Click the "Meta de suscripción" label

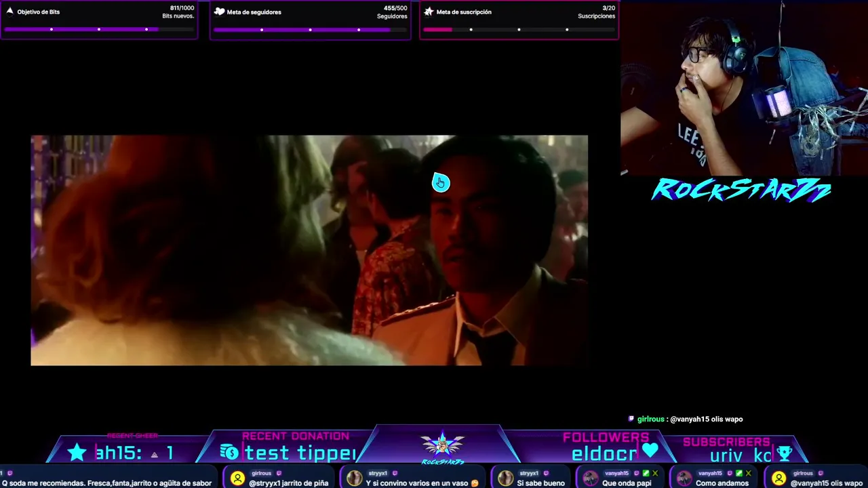tap(464, 12)
